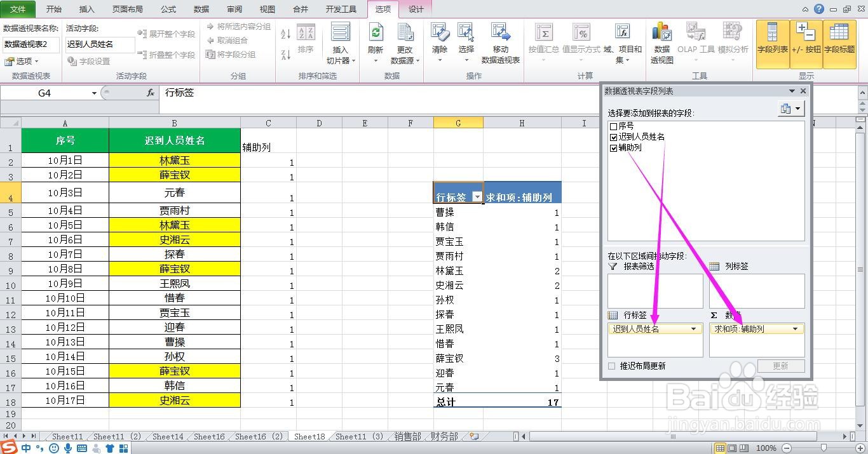
Task: Click Ungroup (取消组合) button
Action: click(227, 41)
